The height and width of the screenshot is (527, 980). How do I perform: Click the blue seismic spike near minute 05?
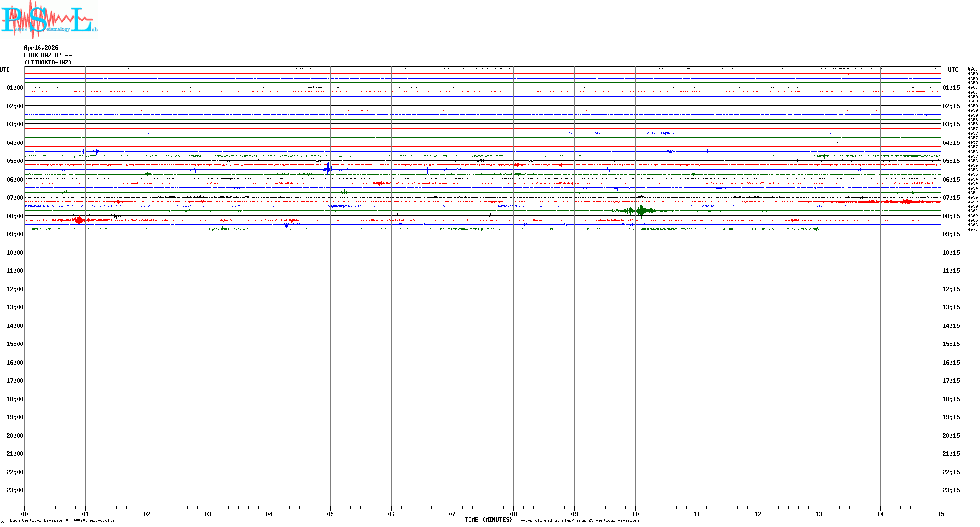328,169
